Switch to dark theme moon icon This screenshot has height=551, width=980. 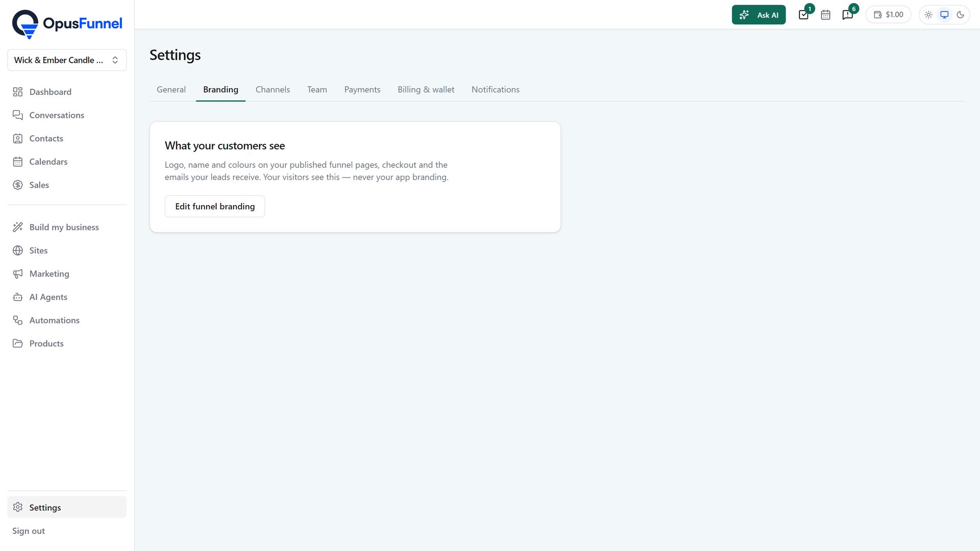pos(960,15)
